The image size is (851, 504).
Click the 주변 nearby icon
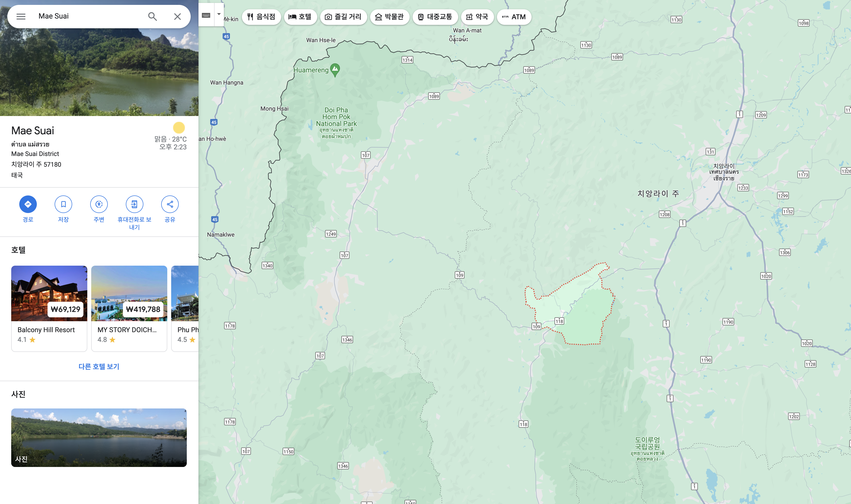point(99,204)
